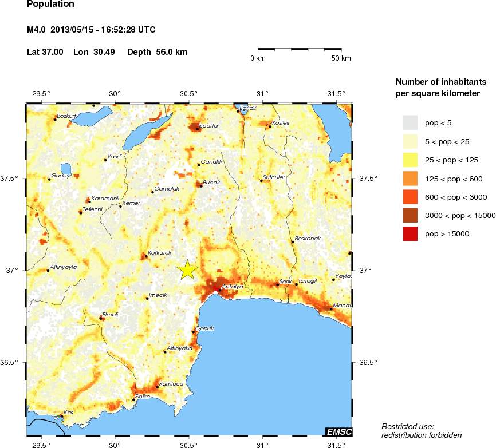Click the Finike city marker dot

coord(134,399)
